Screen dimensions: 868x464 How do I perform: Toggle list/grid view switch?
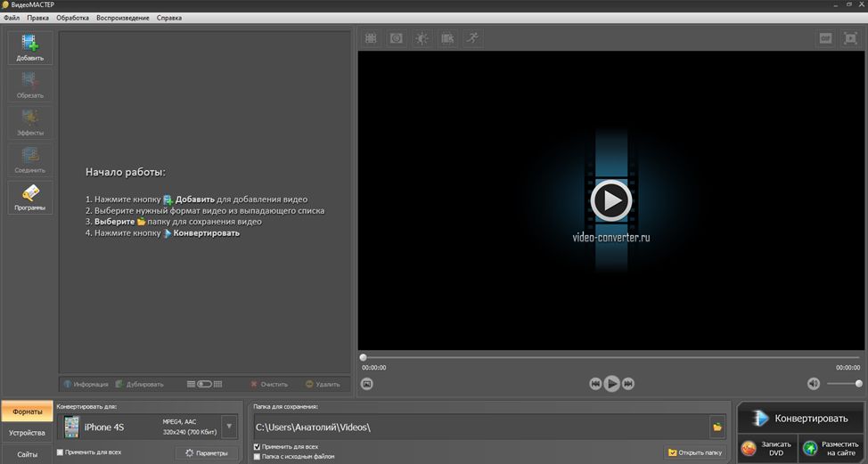[204, 384]
